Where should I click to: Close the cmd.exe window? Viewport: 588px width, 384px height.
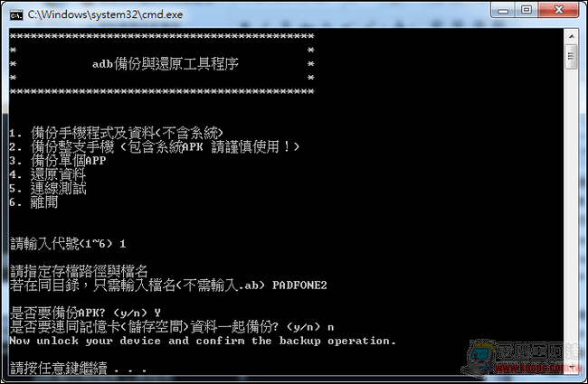(558, 10)
